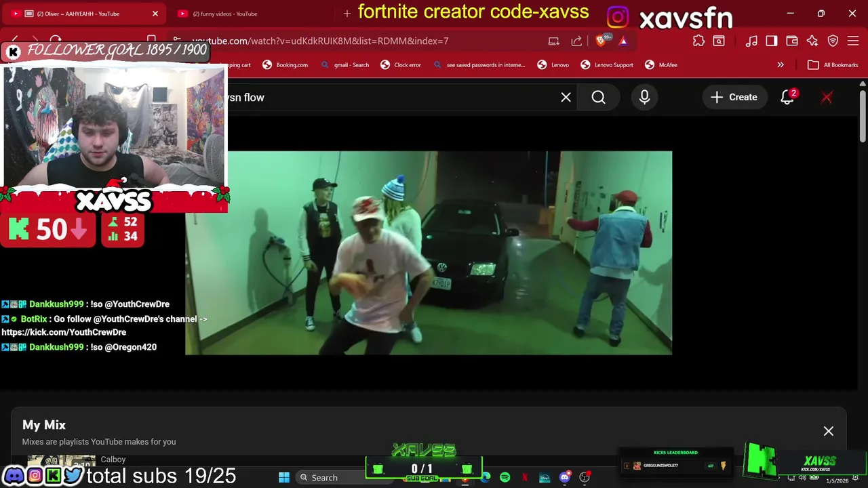Click the address bar URL
Image resolution: width=868 pixels, height=488 pixels.
click(x=320, y=41)
